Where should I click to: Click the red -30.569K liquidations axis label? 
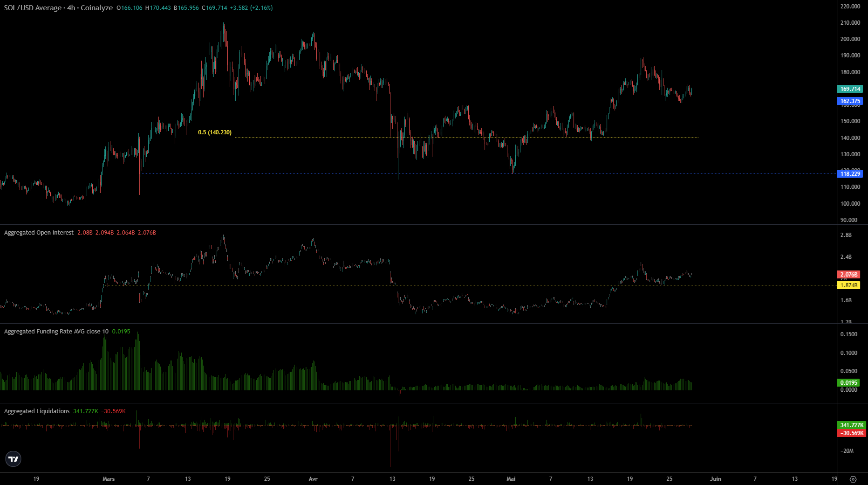(x=851, y=433)
